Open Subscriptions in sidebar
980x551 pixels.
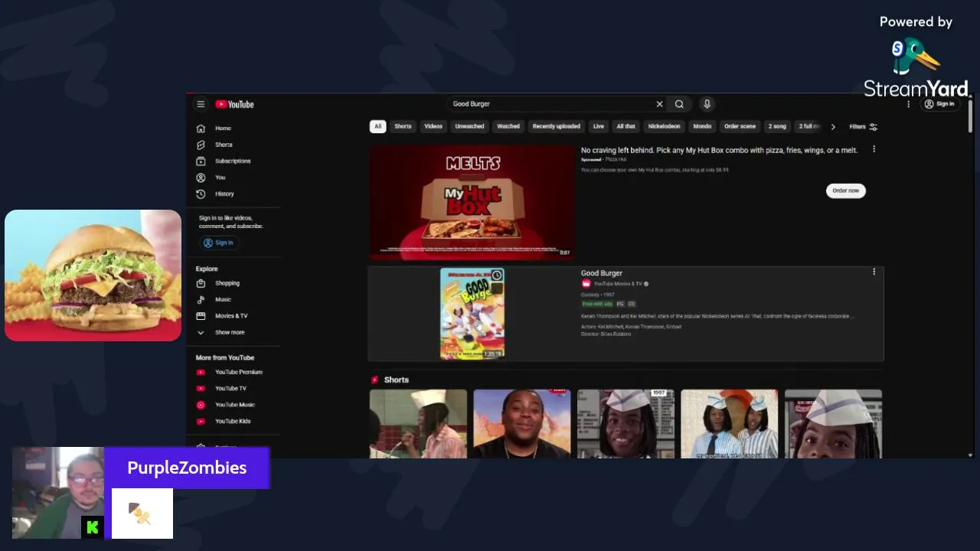[x=234, y=161]
